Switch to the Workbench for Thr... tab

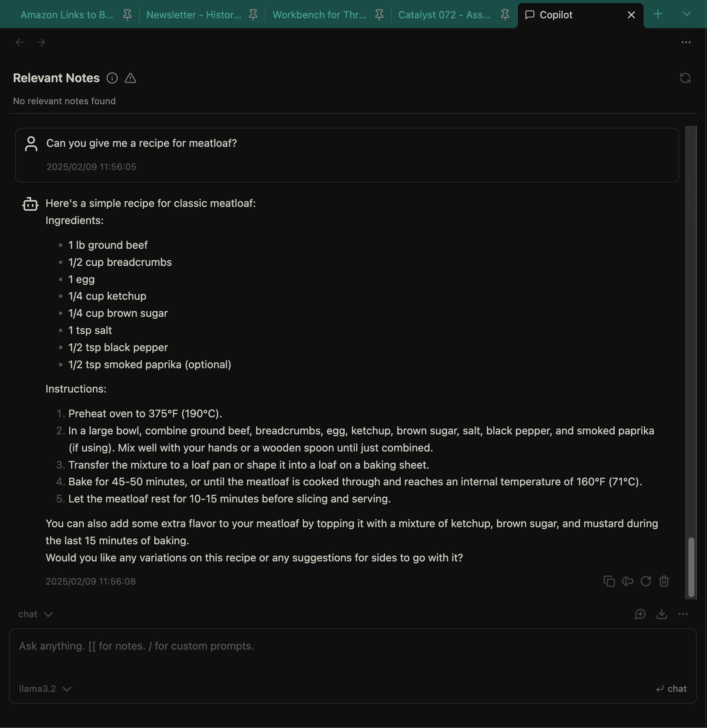click(x=319, y=15)
